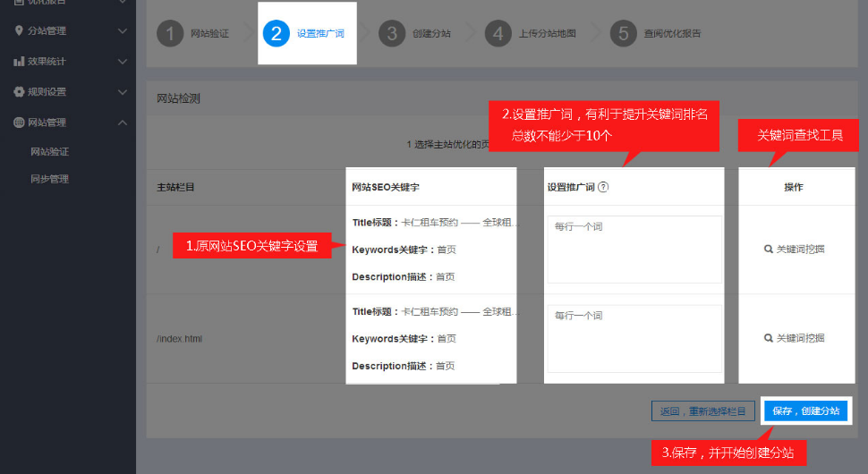Go to the 上传分站地图 step label
Screen dimensions: 868x474
(x=548, y=33)
